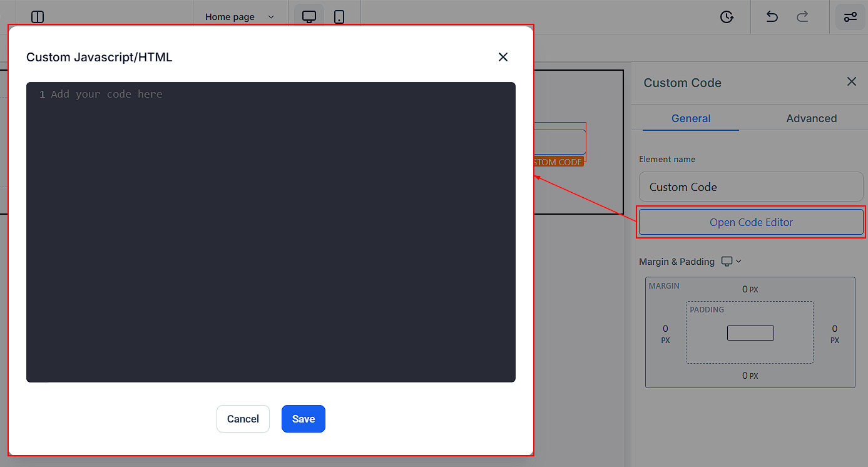This screenshot has width=868, height=467.
Task: Open the Home page dropdown
Action: (x=240, y=17)
